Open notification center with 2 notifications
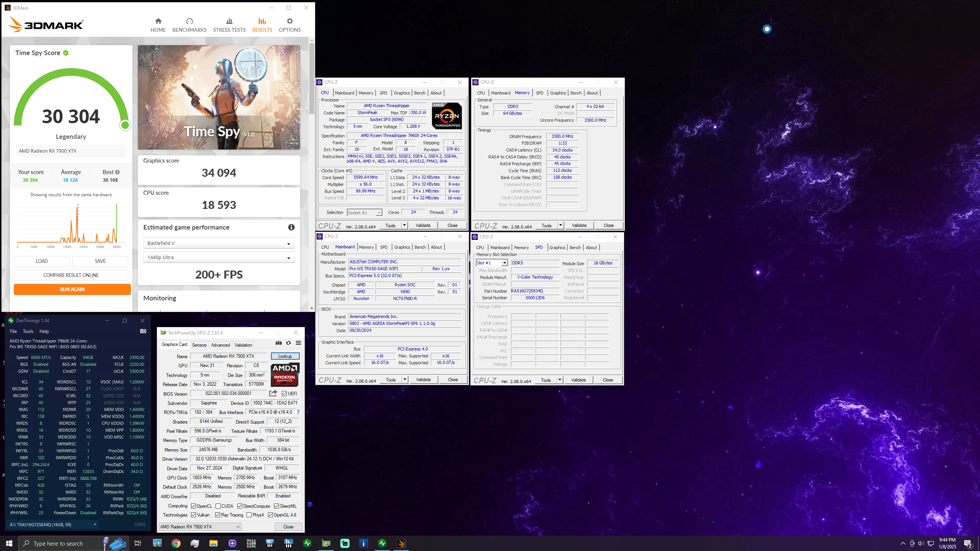Image resolution: width=980 pixels, height=551 pixels. [968, 543]
